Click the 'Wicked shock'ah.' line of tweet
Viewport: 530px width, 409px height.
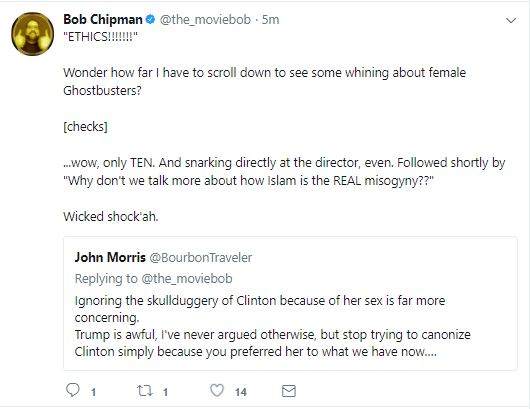pyautogui.click(x=111, y=217)
